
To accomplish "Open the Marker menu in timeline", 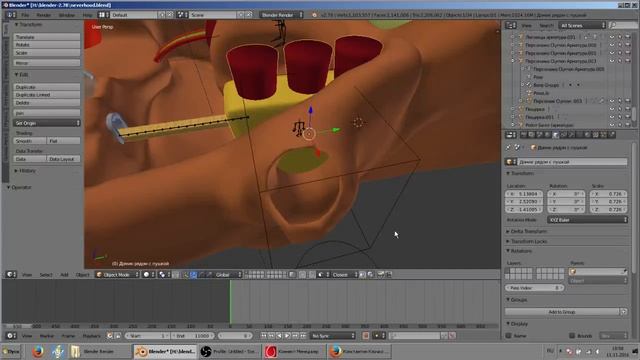I will click(47, 336).
